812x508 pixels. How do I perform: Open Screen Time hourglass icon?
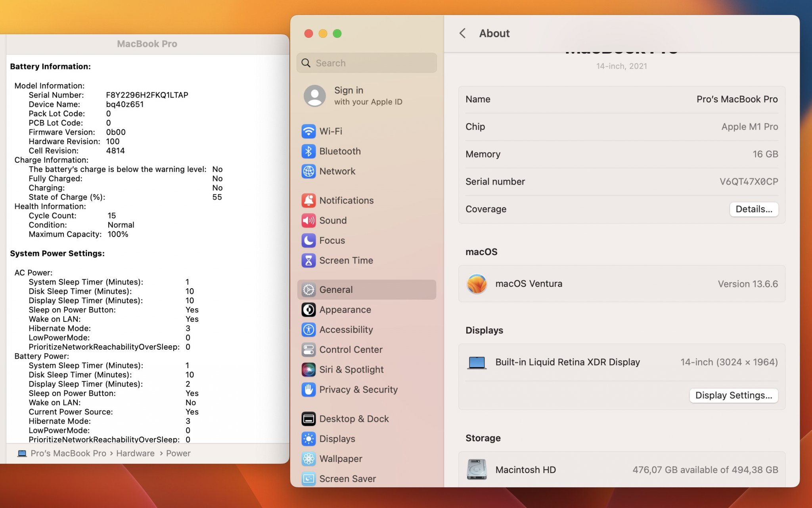tap(308, 260)
